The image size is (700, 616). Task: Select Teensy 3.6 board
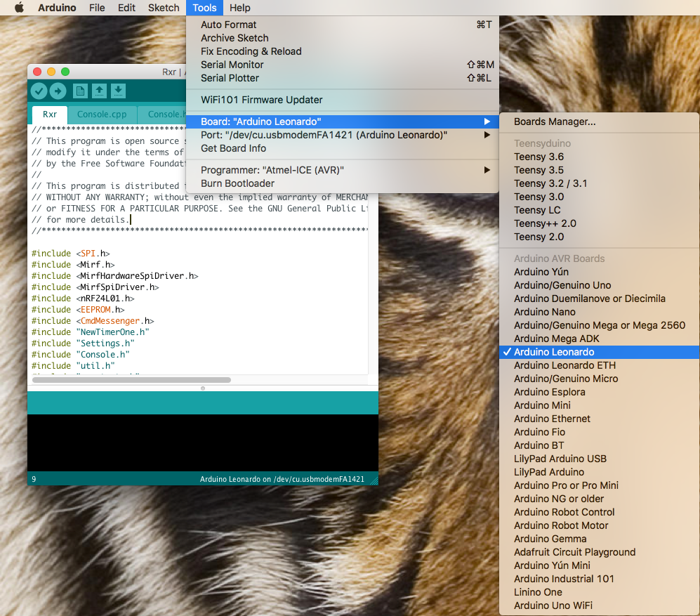pos(600,157)
